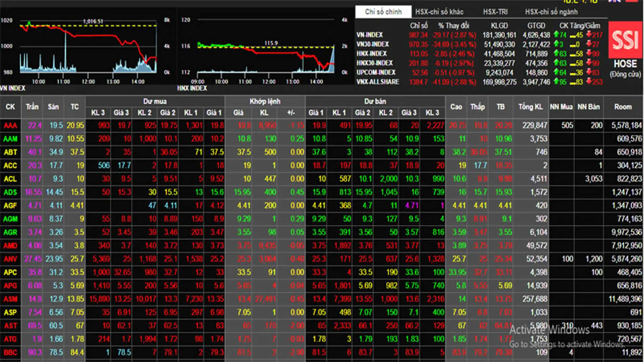Select the VNX-ALLSHARE row name
The image size is (644, 362).
point(378,82)
